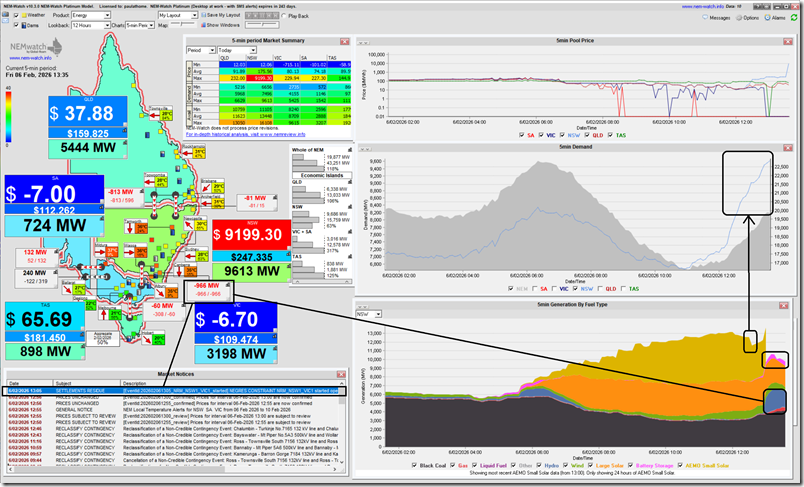Toggle QLD checkbox in 5min Demand legend
This screenshot has height=487, width=804.
[x=600, y=289]
